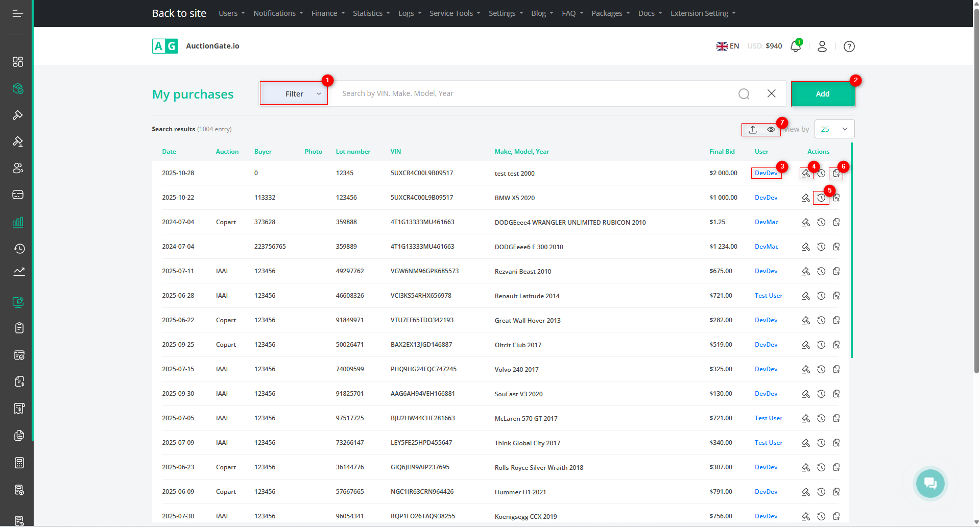Click invoice icon for Volvo 240 2017 row
This screenshot has width=980, height=527.
[x=836, y=369]
